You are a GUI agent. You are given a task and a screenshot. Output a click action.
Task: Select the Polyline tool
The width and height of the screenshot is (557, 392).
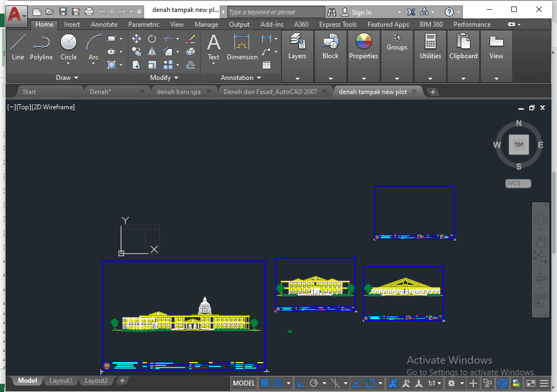point(41,47)
